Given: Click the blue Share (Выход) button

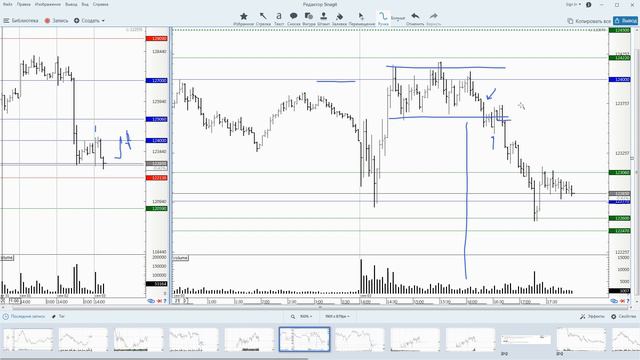Looking at the screenshot, I should tap(625, 20).
